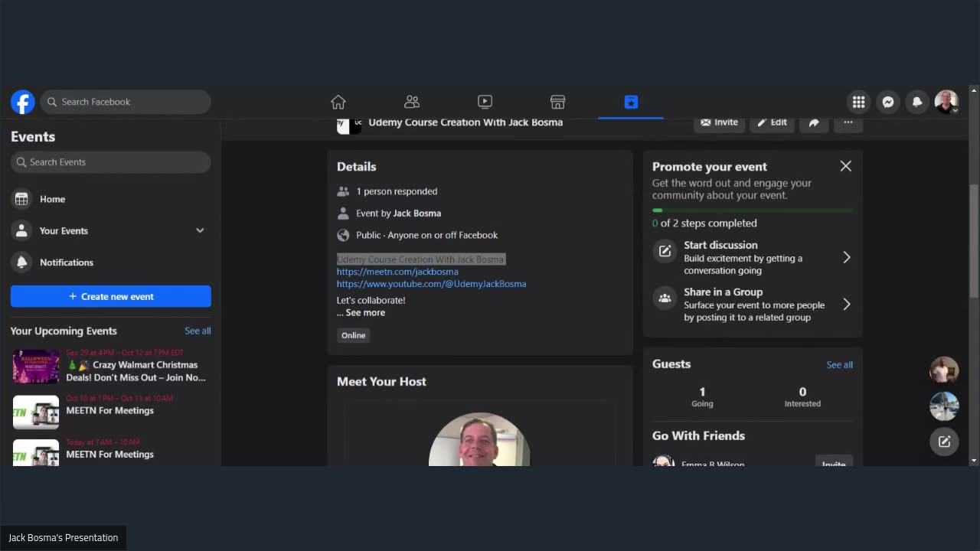The image size is (980, 551).
Task: Click the Invite button on event header
Action: (719, 122)
